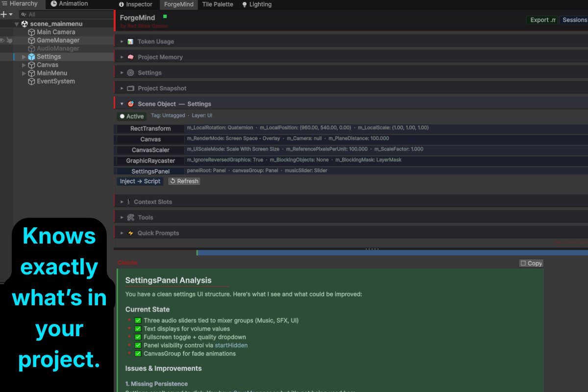Expand the Settings object in Hierarchy

[x=24, y=57]
